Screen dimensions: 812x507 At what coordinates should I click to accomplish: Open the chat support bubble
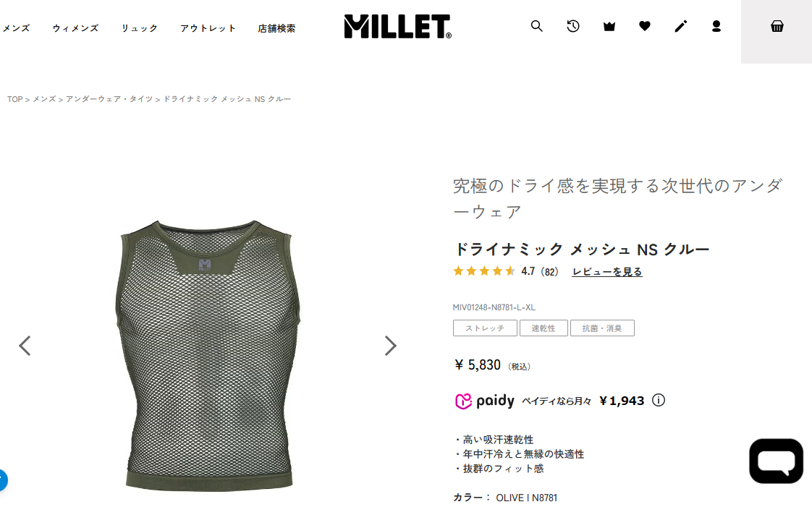776,461
